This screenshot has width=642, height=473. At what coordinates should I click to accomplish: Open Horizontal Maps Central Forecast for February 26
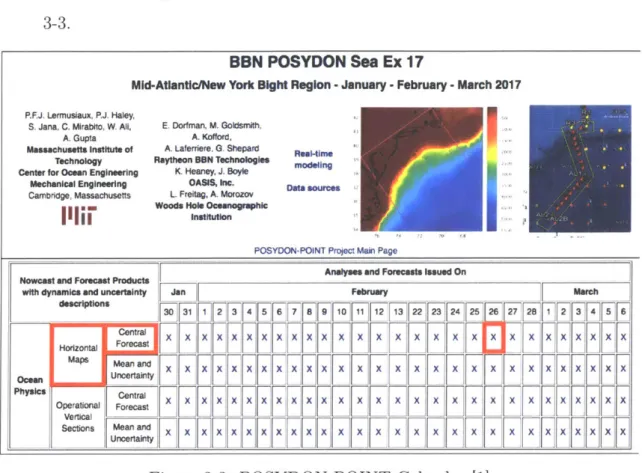point(493,337)
